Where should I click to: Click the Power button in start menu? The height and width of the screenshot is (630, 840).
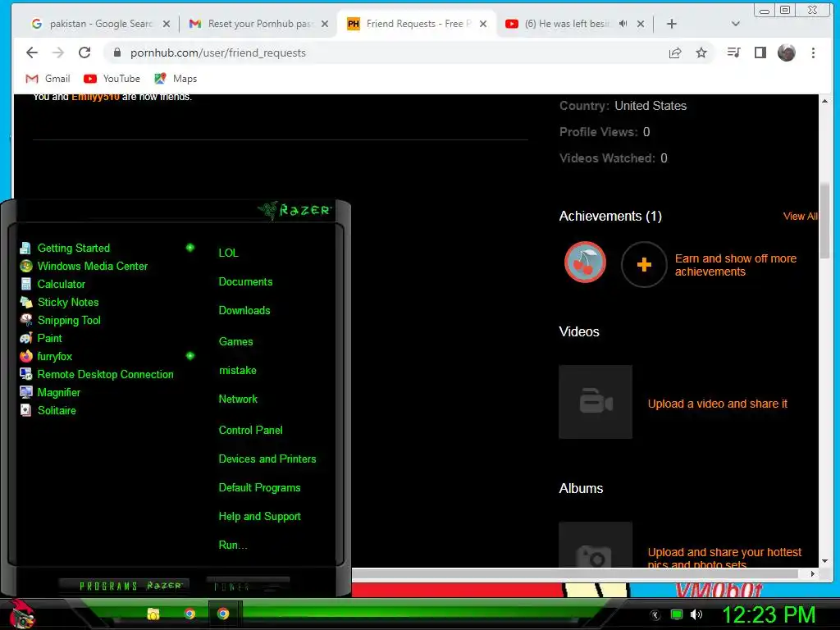[248, 586]
